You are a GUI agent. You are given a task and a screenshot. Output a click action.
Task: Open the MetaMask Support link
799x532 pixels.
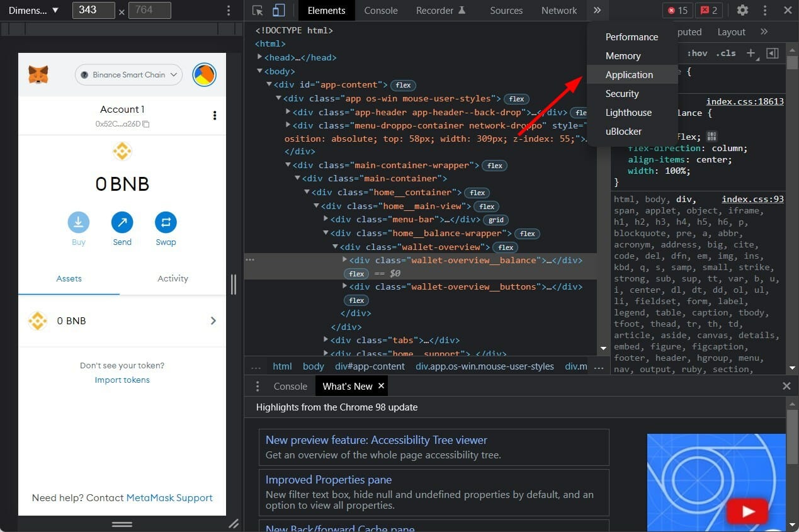[x=169, y=497]
